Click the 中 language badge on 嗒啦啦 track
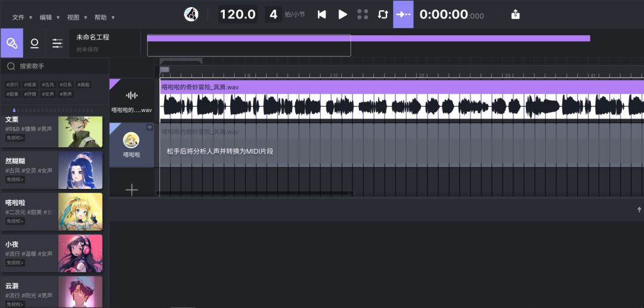 point(150,127)
